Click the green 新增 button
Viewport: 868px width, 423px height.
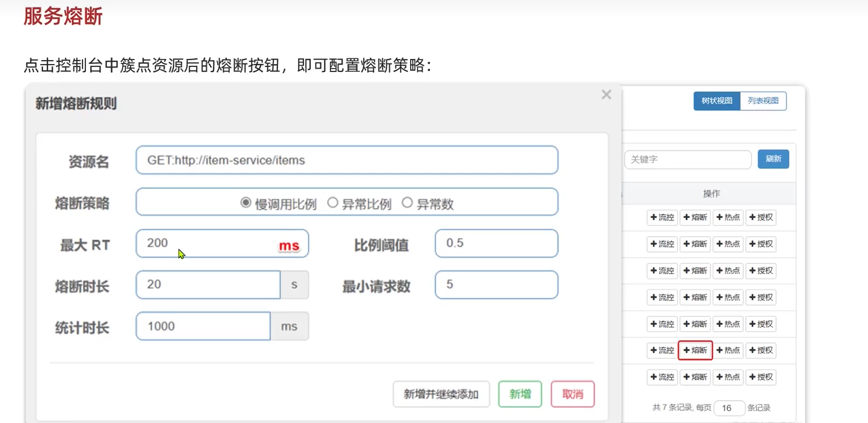[x=520, y=394]
